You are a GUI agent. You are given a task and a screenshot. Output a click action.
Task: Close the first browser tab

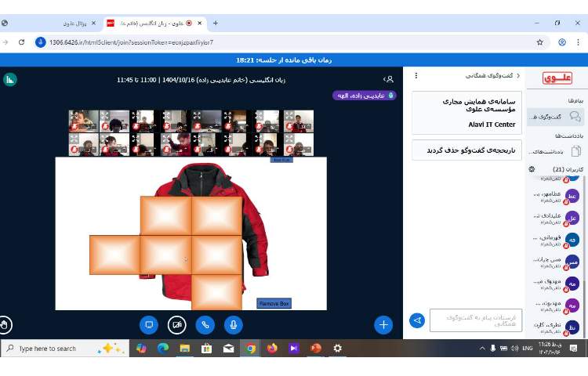pyautogui.click(x=93, y=23)
